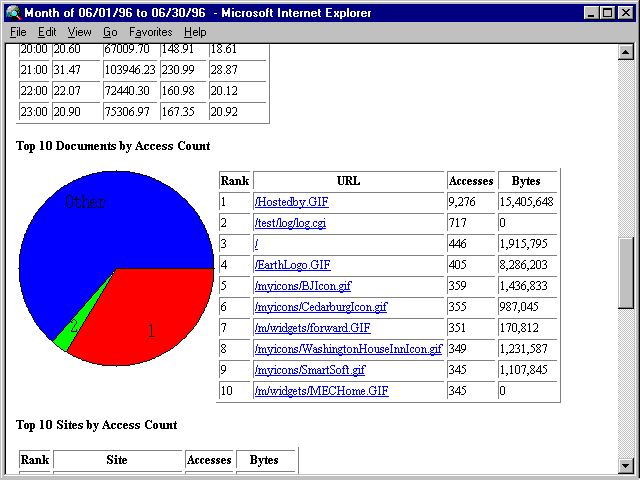Screen dimensions: 640x480
Task: Open the View menu
Action: (x=79, y=32)
